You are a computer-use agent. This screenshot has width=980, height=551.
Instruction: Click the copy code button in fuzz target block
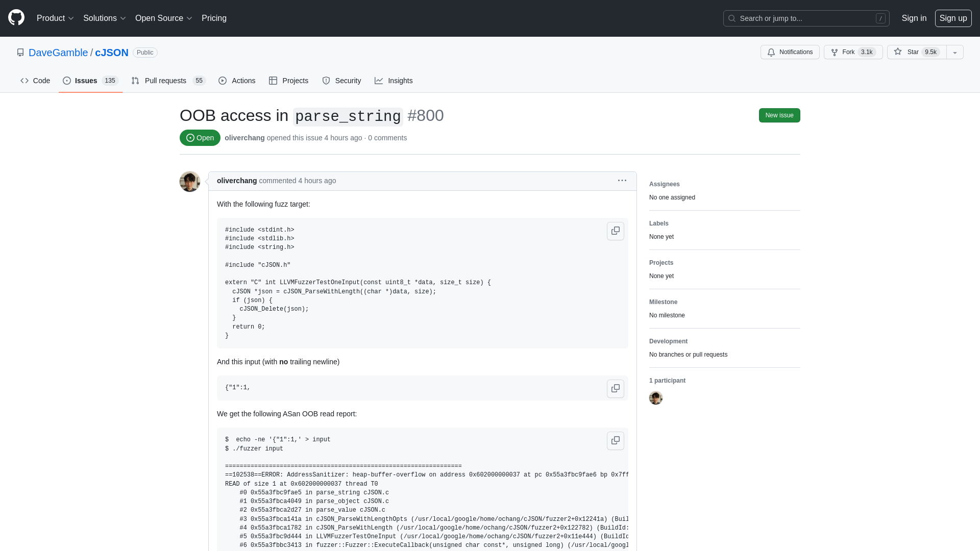pyautogui.click(x=615, y=231)
